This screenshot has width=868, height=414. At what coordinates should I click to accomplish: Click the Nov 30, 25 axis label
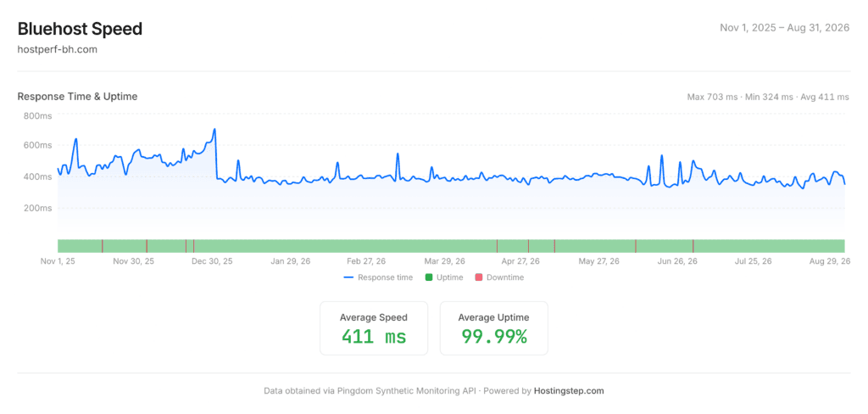[x=133, y=261]
